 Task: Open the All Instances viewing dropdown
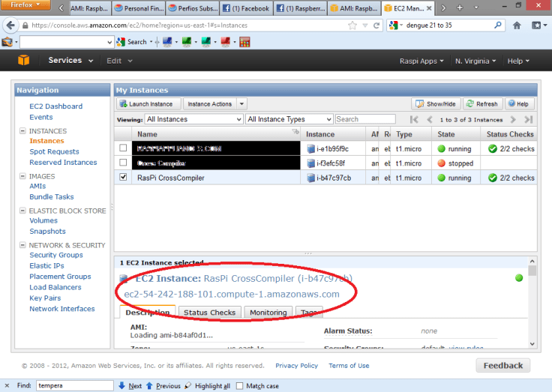193,119
